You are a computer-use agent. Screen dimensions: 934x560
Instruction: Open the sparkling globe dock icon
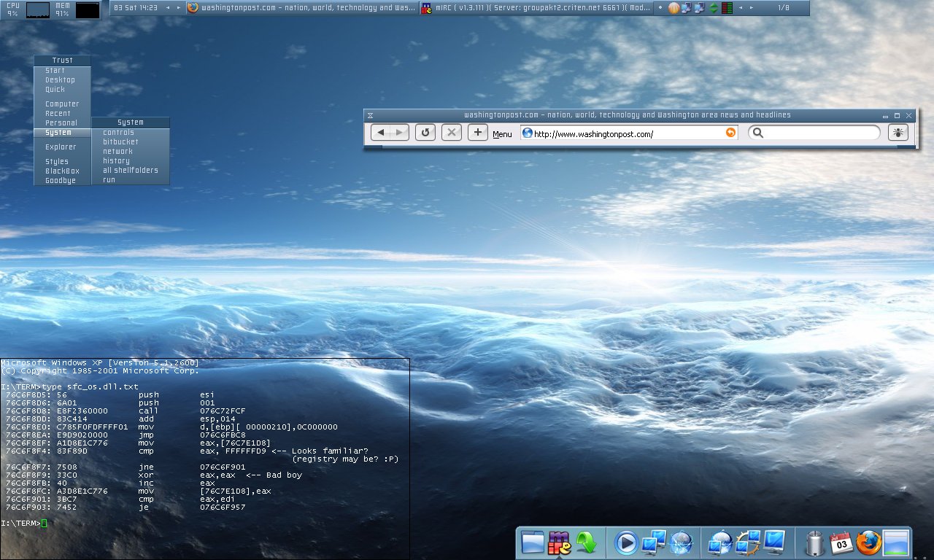(x=680, y=542)
